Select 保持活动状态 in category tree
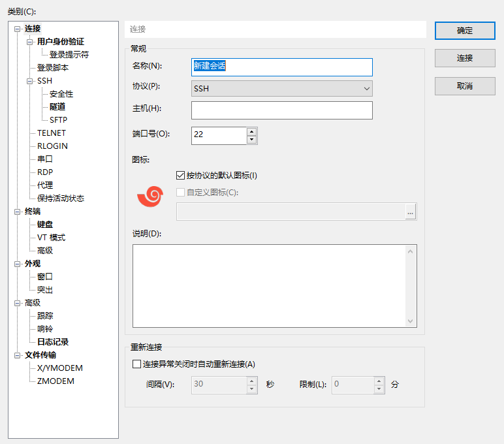 click(61, 198)
